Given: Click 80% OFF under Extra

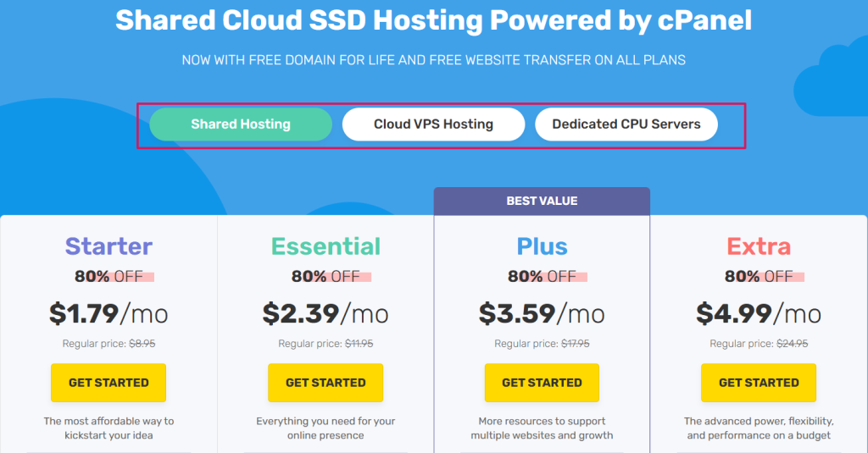Looking at the screenshot, I should pos(759,276).
